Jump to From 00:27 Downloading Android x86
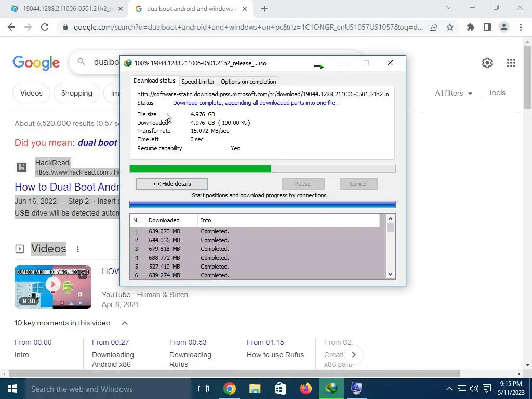Image resolution: width=532 pixels, height=399 pixels. click(113, 353)
